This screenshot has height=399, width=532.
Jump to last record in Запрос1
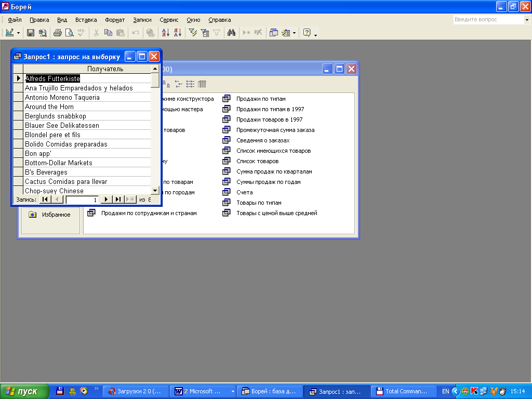(118, 199)
